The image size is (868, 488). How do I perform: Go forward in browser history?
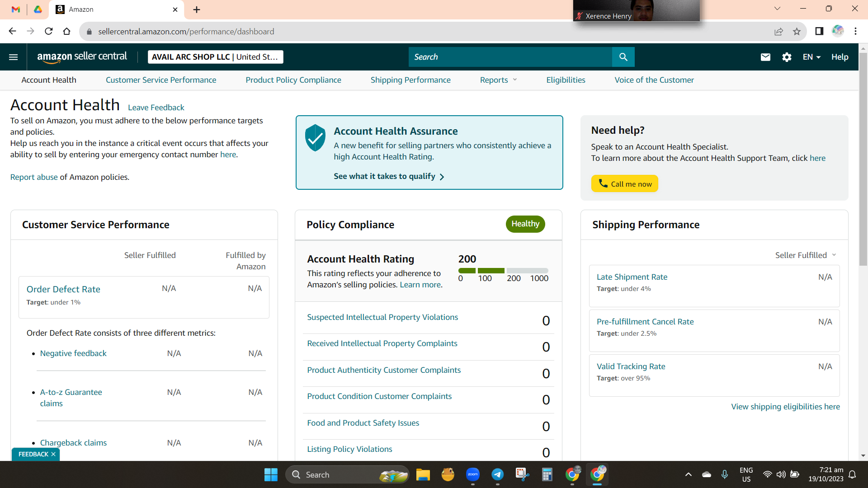(x=31, y=31)
